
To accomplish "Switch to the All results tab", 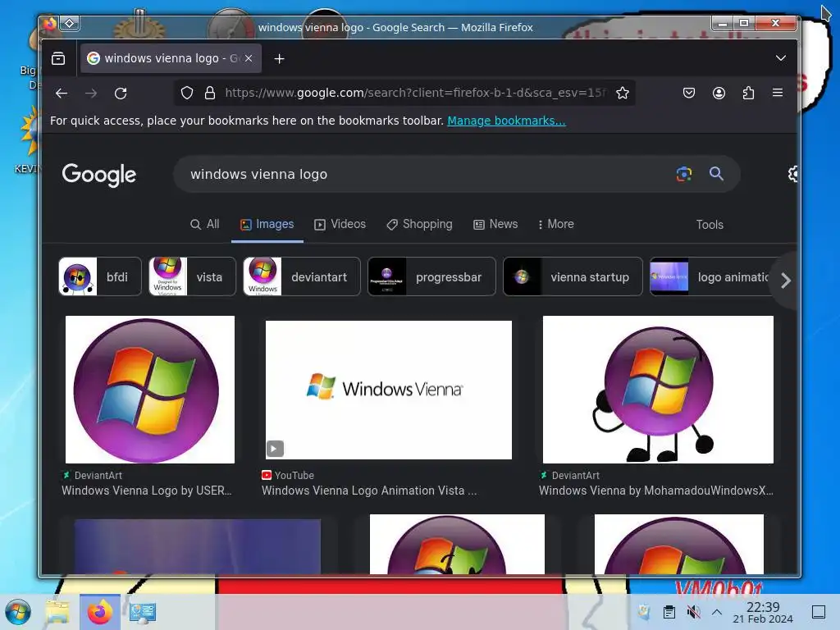I will [204, 225].
